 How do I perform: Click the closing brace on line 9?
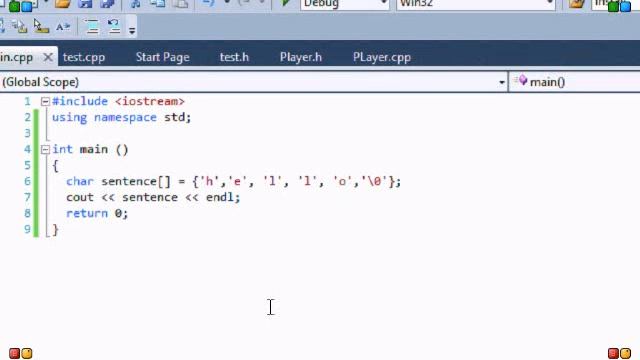(x=56, y=229)
